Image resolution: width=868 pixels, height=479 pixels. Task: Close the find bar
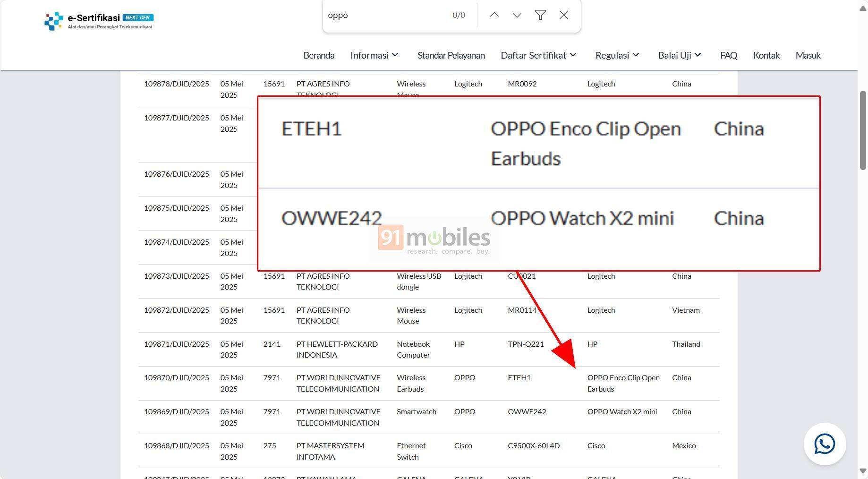[563, 15]
